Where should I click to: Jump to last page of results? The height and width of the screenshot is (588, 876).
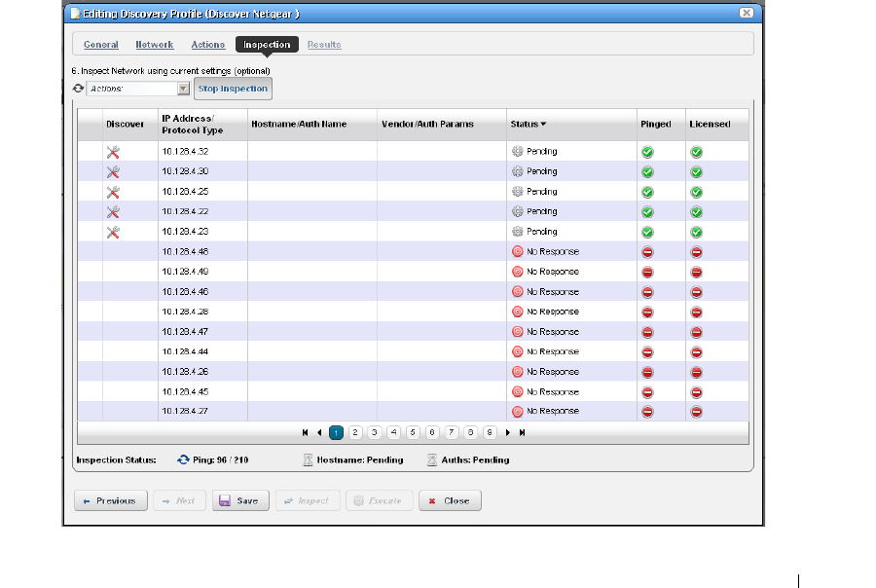pyautogui.click(x=522, y=432)
